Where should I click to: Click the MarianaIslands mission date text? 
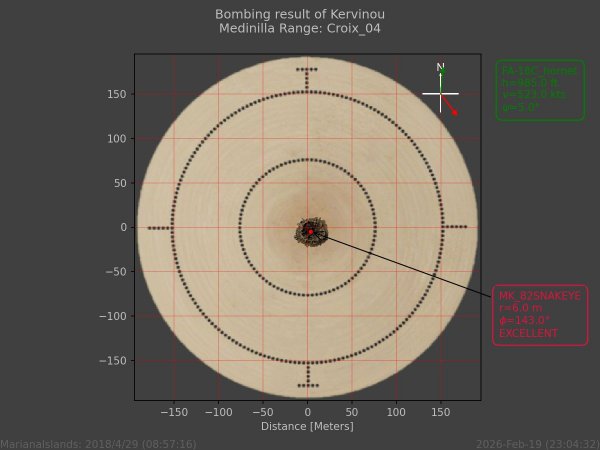98,443
